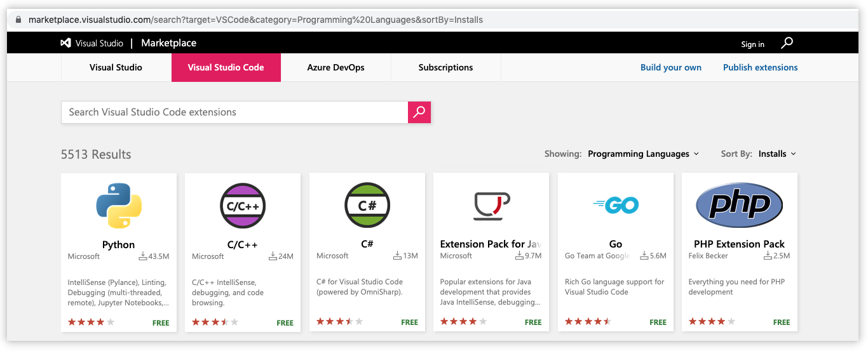Click the C# extension logo

point(367,206)
